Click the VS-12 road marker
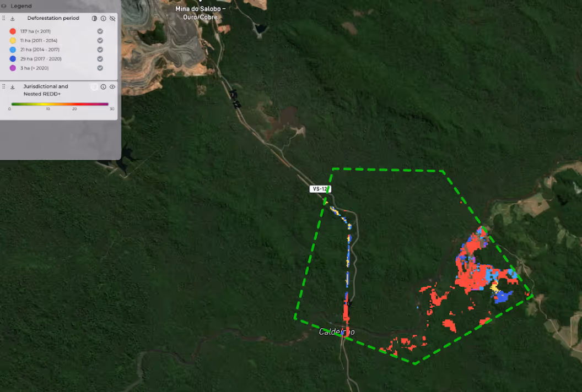This screenshot has height=392, width=582. [x=320, y=188]
